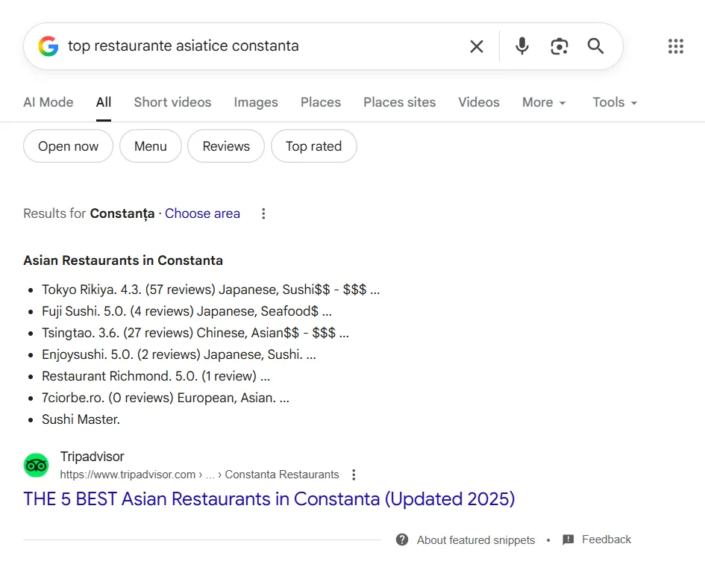705x588 pixels.
Task: Go to the Images tab
Action: coord(256,102)
